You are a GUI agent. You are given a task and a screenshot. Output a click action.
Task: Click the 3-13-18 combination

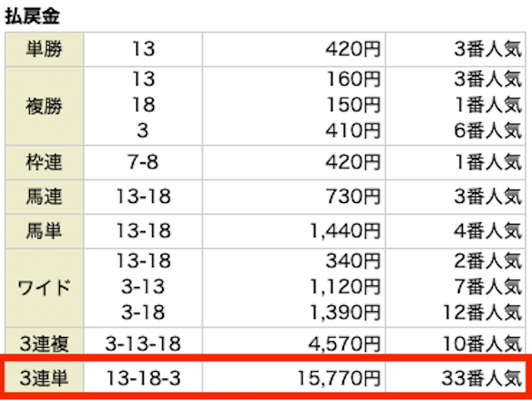click(x=143, y=344)
